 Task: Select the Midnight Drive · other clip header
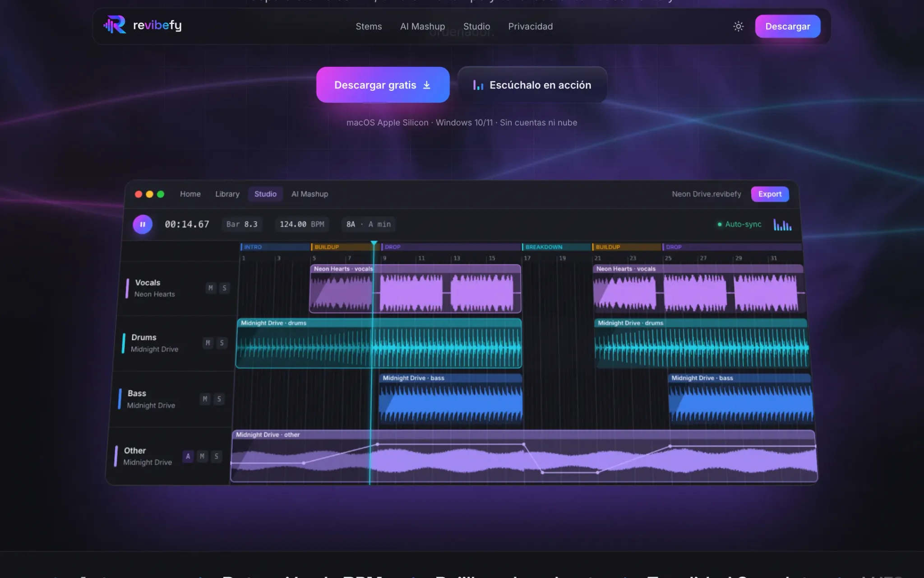pyautogui.click(x=523, y=435)
